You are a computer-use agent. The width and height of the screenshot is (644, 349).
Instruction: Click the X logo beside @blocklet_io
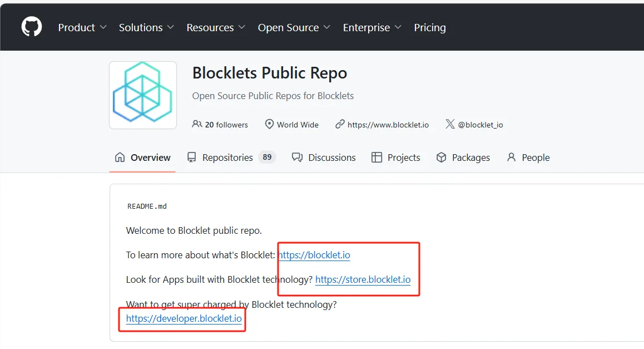(450, 124)
